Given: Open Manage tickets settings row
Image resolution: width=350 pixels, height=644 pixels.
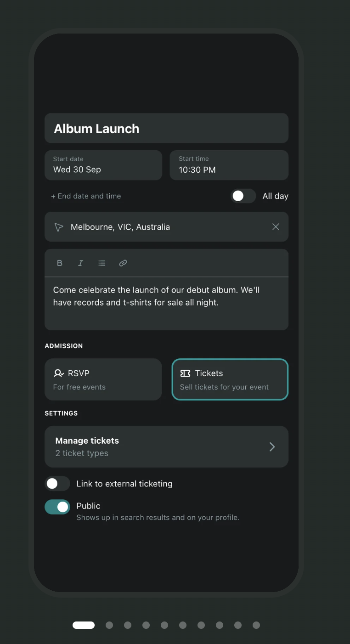Looking at the screenshot, I should (x=166, y=446).
